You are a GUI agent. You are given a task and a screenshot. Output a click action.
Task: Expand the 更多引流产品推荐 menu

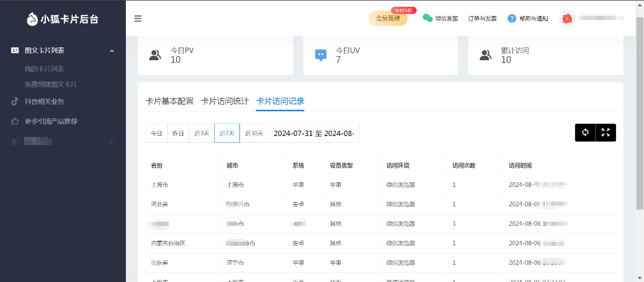click(51, 122)
